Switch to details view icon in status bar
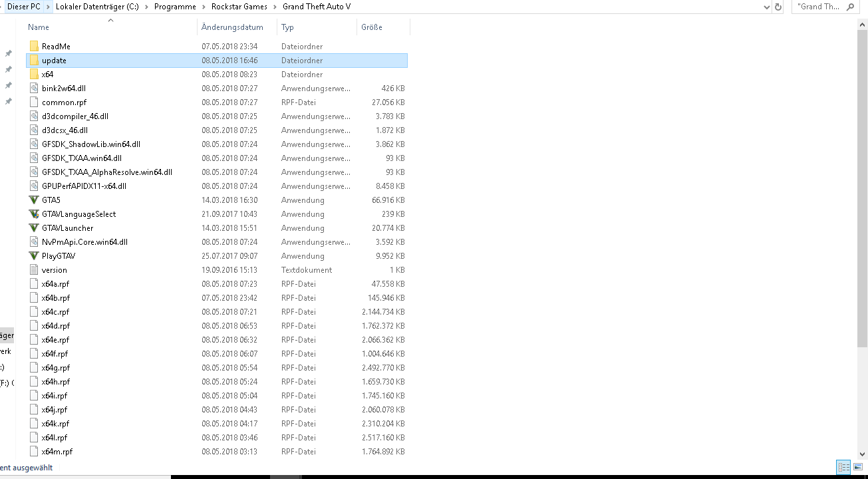Viewport: 868px width, 479px height. (x=843, y=468)
